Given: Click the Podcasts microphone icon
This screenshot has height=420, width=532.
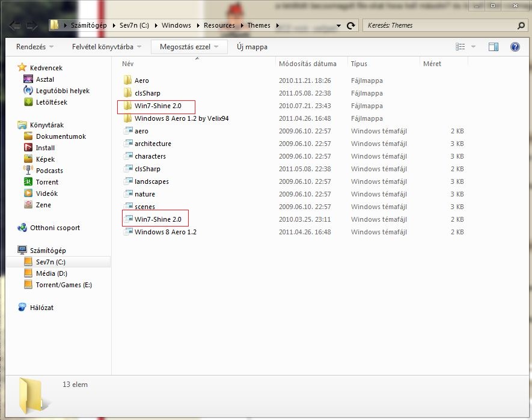Looking at the screenshot, I should (28, 170).
